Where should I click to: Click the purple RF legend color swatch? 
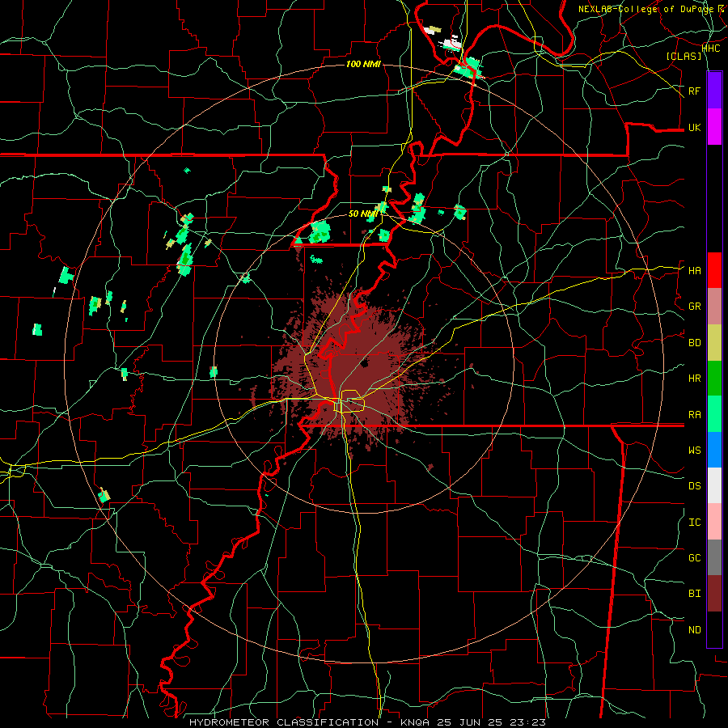pyautogui.click(x=714, y=91)
